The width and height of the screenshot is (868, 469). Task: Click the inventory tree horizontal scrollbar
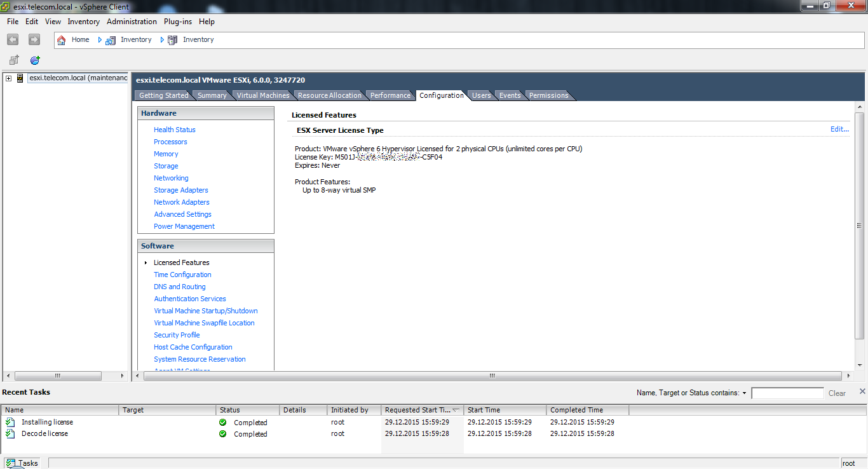pos(58,376)
